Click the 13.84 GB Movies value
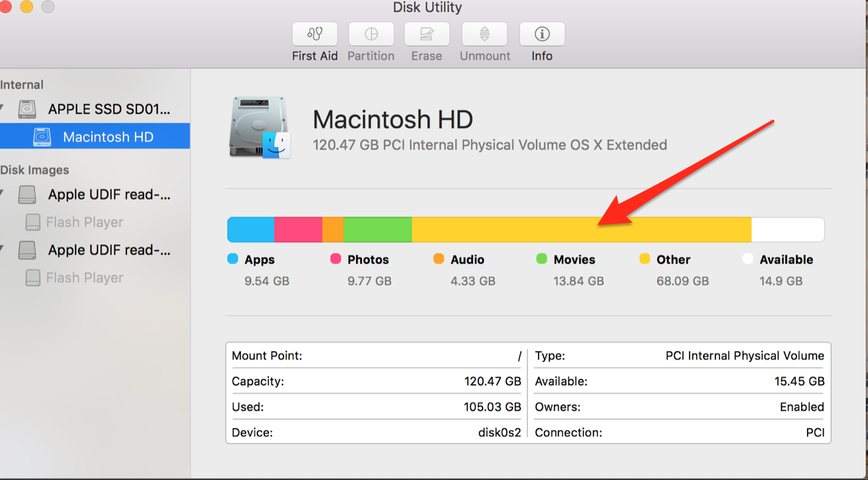The height and width of the screenshot is (480, 868). click(579, 281)
